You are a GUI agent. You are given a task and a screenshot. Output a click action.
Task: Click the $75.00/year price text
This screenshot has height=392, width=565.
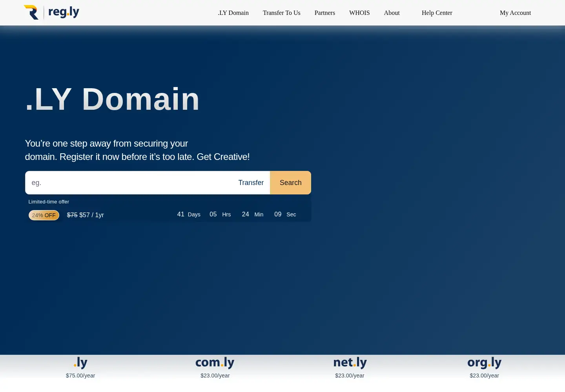coord(80,376)
